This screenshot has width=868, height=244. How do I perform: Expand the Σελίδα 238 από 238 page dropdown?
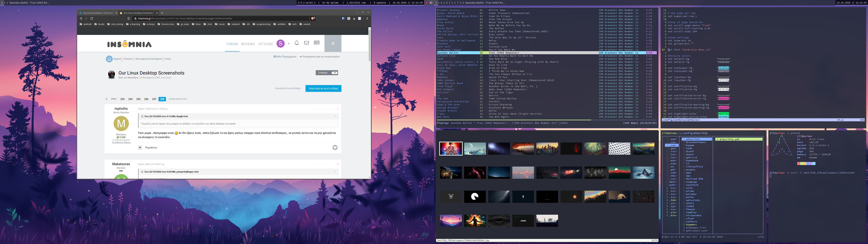click(x=178, y=99)
